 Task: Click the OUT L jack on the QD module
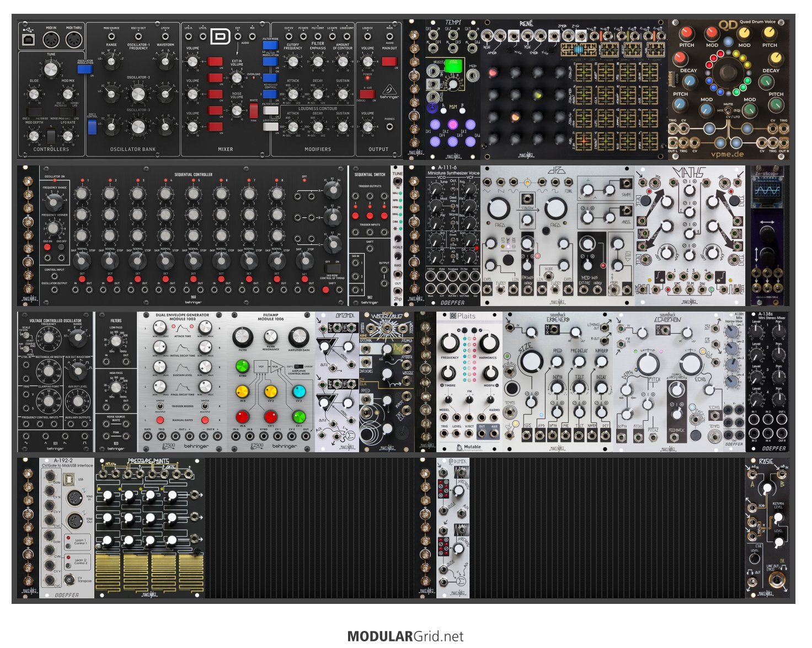pyautogui.click(x=673, y=143)
